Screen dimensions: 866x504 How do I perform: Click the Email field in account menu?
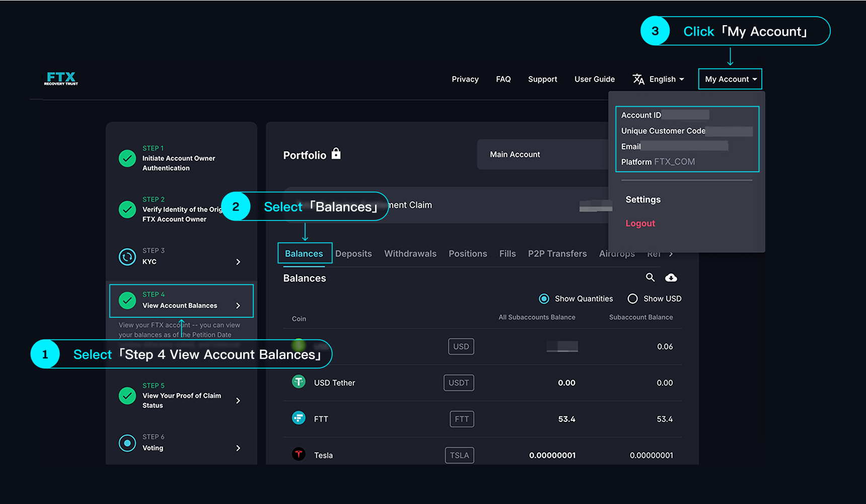(x=675, y=147)
